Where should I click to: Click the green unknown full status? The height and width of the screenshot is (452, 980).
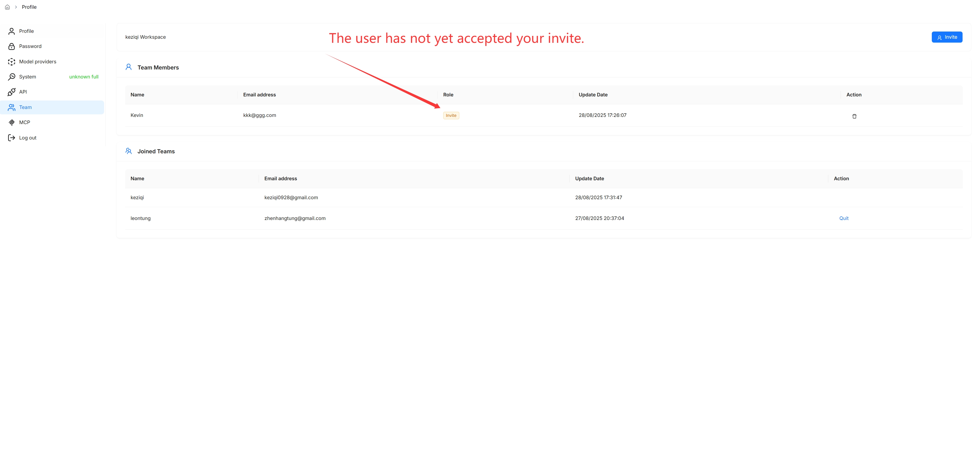click(84, 77)
